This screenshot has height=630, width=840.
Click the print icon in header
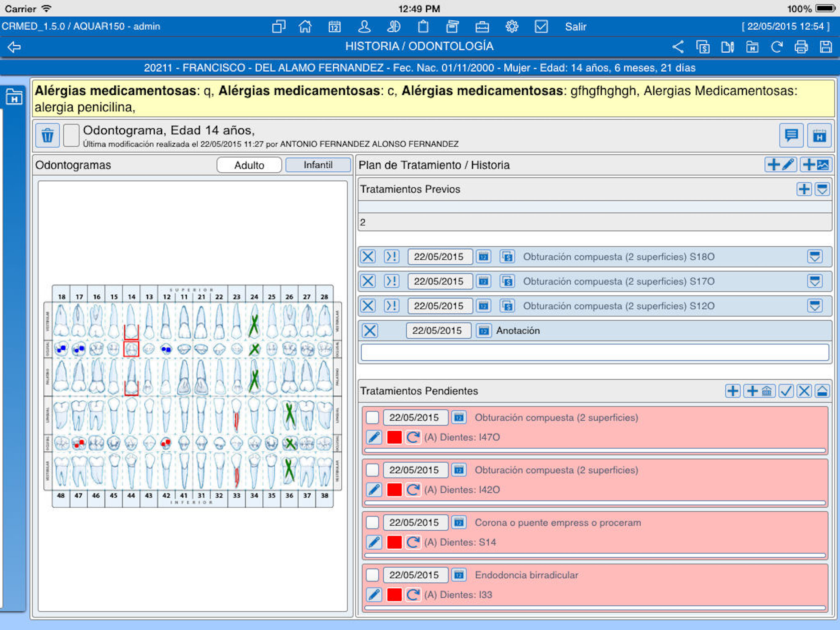pyautogui.click(x=801, y=47)
